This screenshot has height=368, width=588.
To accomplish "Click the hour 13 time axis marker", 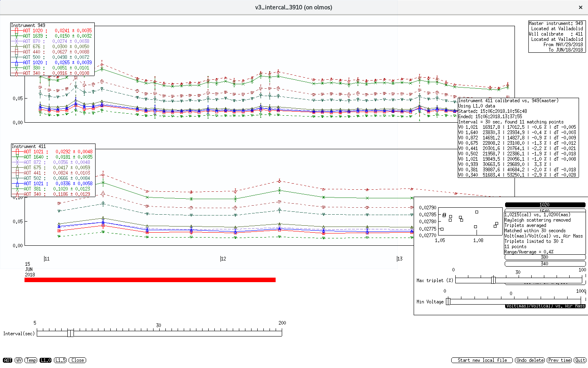I will pyautogui.click(x=399, y=258).
